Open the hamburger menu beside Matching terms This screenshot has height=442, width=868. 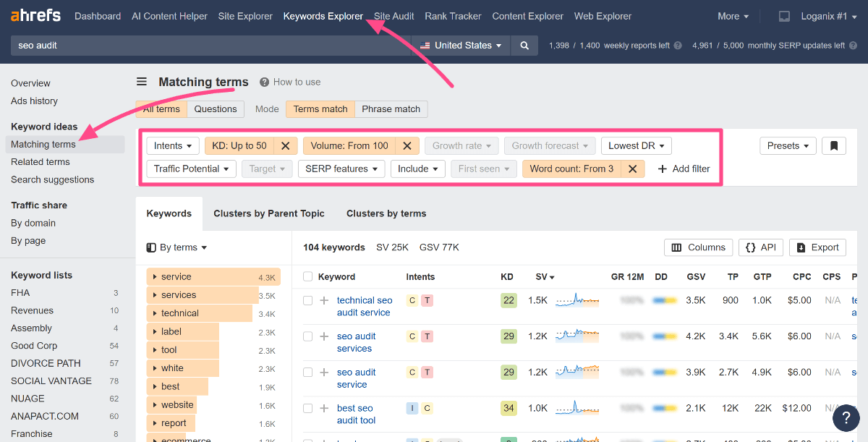point(142,82)
